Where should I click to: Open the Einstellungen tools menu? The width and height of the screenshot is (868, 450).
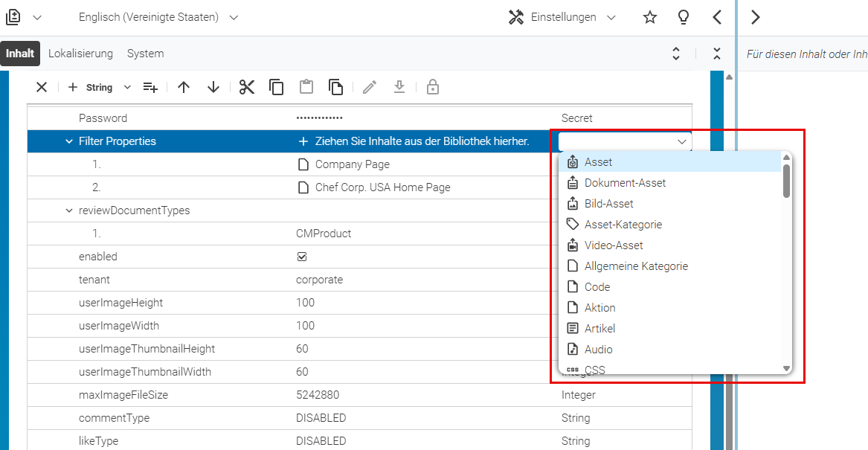pyautogui.click(x=562, y=17)
